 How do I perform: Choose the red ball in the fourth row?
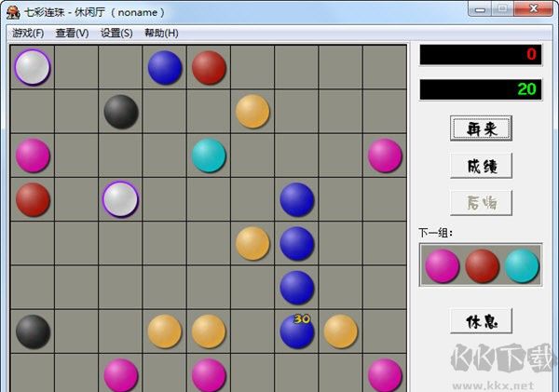[x=33, y=199]
